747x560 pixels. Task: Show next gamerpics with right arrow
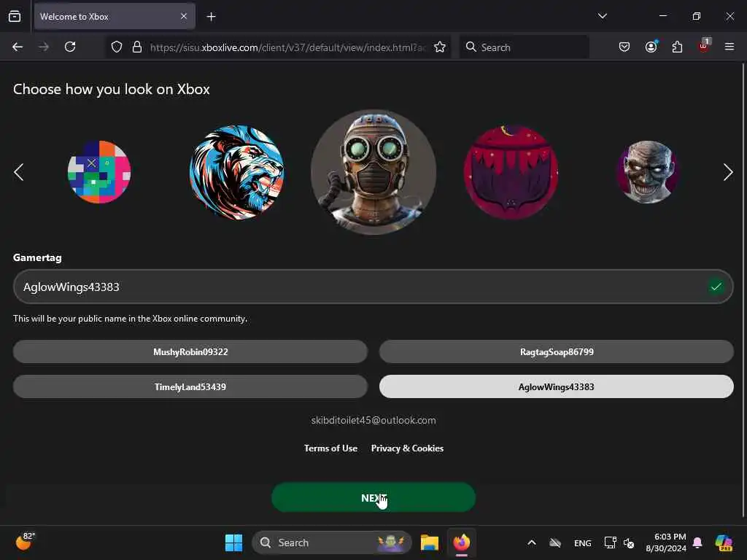728,172
